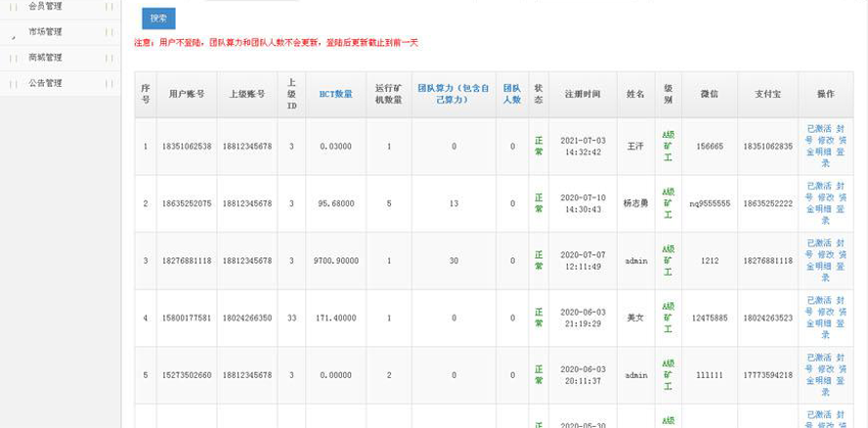Click 已激活 for user 18276881118
The width and height of the screenshot is (868, 428).
[x=819, y=243]
